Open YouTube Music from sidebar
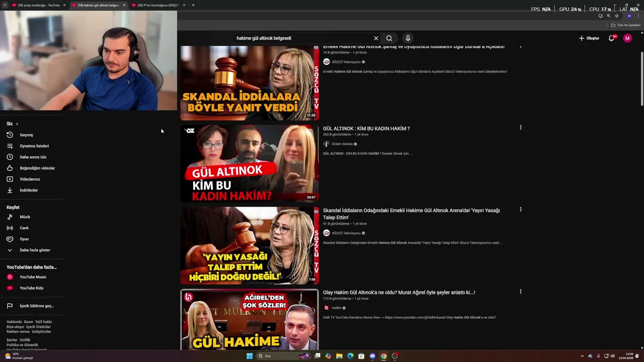Image resolution: width=644 pixels, height=362 pixels. tap(33, 277)
